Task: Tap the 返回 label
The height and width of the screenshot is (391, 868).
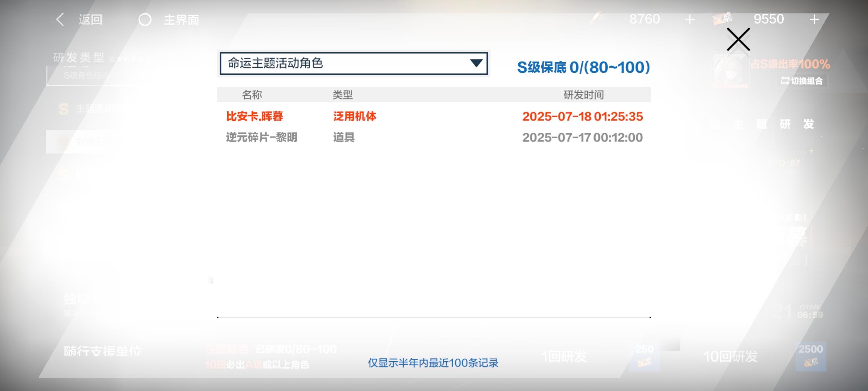Action: pos(90,20)
